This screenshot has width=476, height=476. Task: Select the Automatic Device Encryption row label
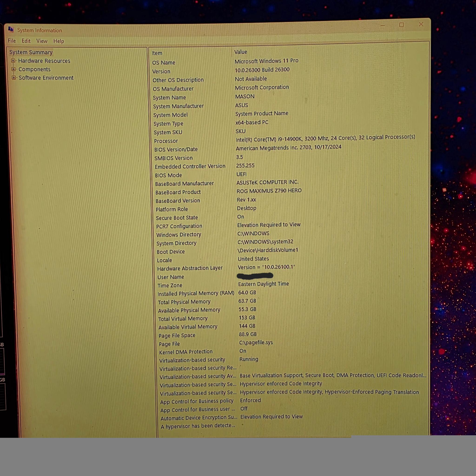198,418
